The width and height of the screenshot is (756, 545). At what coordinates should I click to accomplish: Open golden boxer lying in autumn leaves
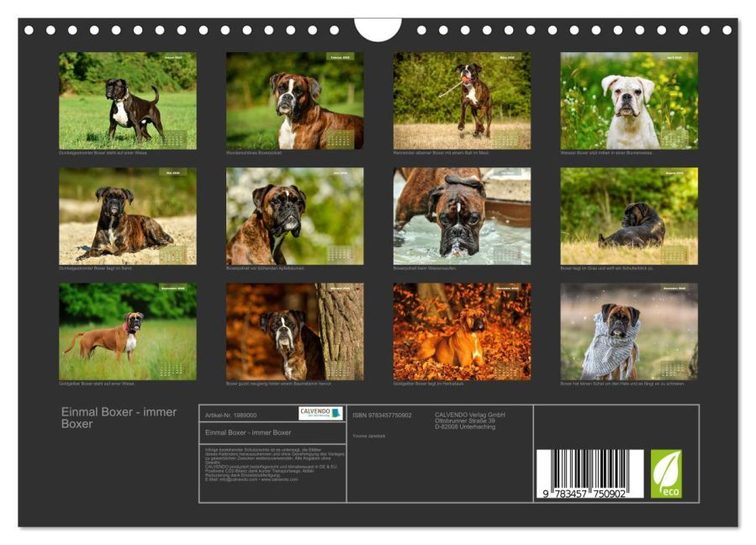tap(462, 332)
